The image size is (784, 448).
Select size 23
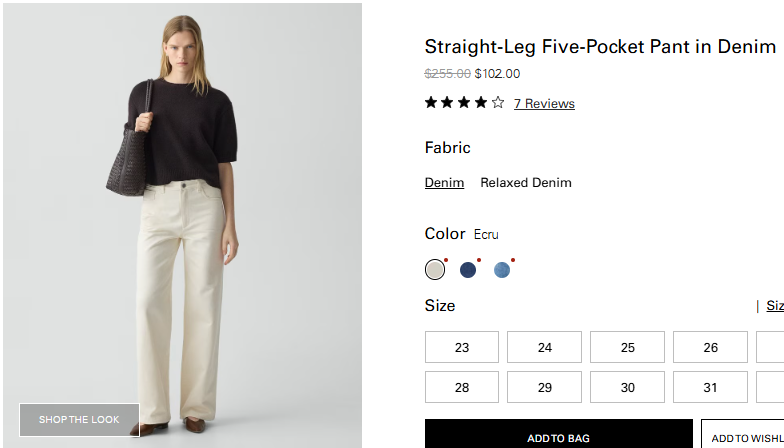coord(462,348)
